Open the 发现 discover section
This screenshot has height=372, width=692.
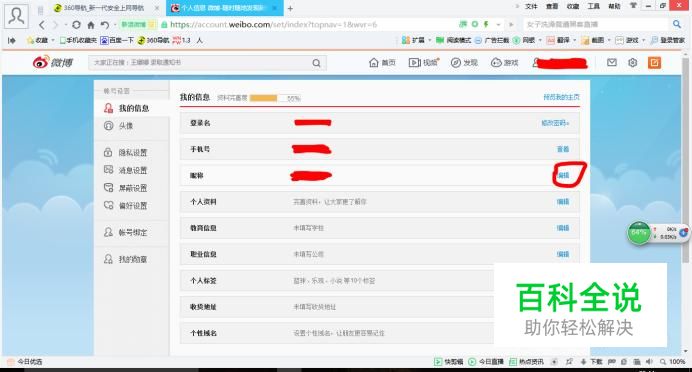[x=464, y=63]
